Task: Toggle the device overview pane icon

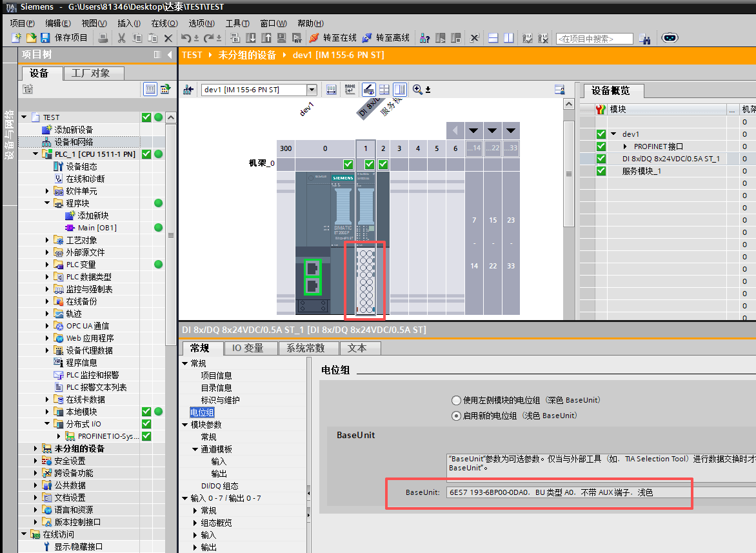Action: (400, 89)
